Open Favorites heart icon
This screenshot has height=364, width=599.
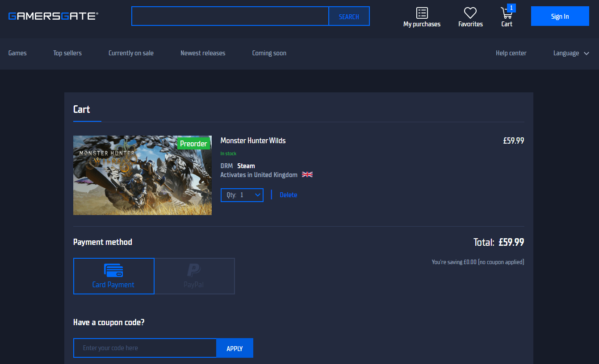470,13
